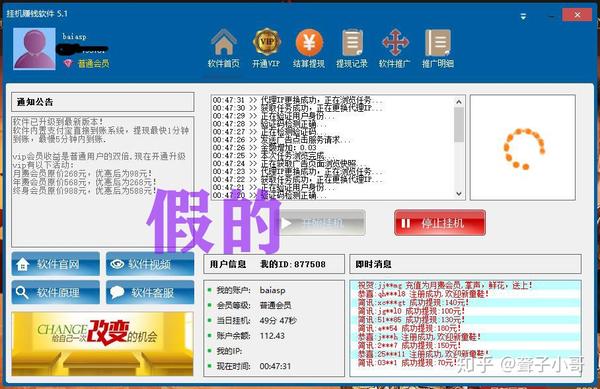Click the 我的账户 baiasp entry

click(272, 290)
